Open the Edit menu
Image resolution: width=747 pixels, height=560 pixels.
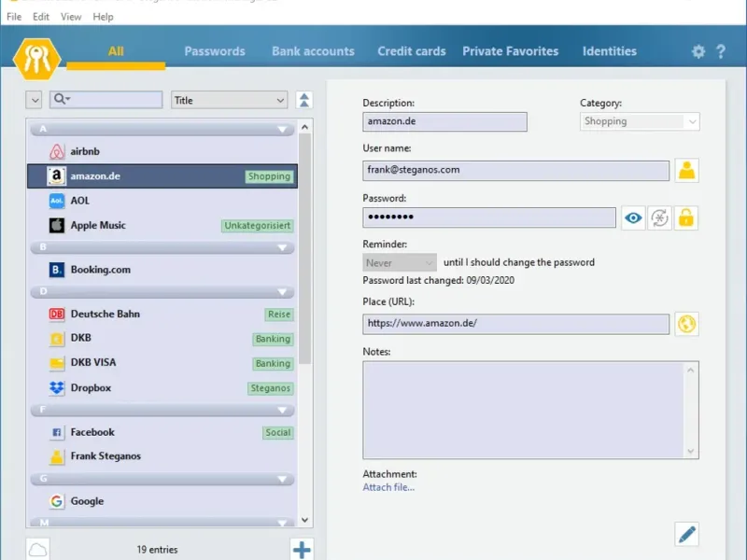point(41,17)
